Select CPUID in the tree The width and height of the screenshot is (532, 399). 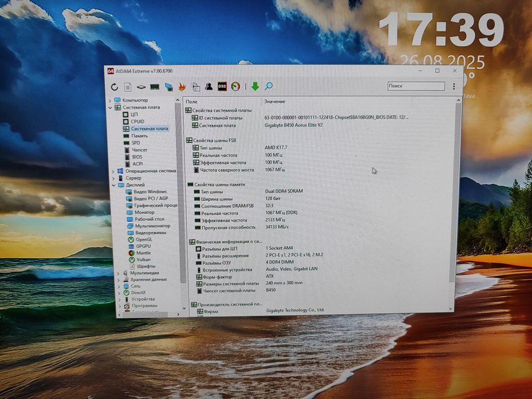(137, 121)
